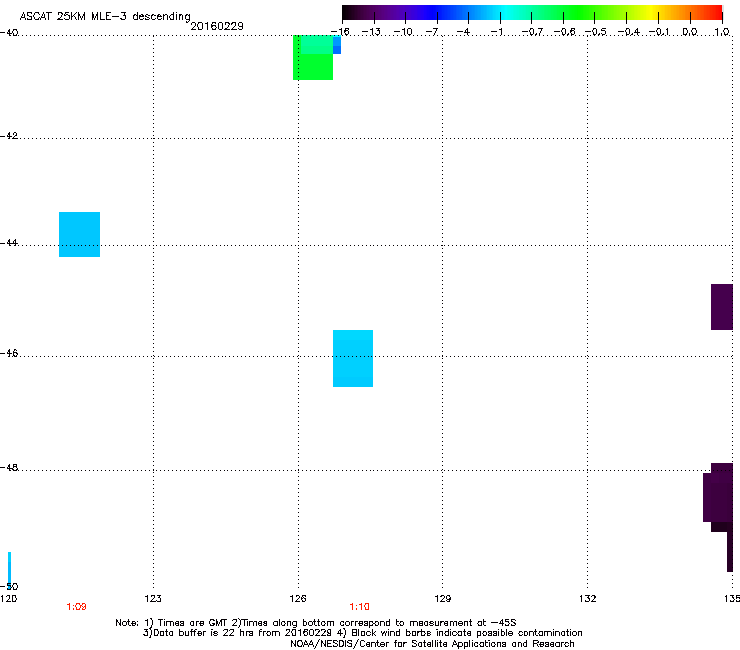The image size is (740, 650).
Task: Click the latitude label -44
Action: coord(9,243)
